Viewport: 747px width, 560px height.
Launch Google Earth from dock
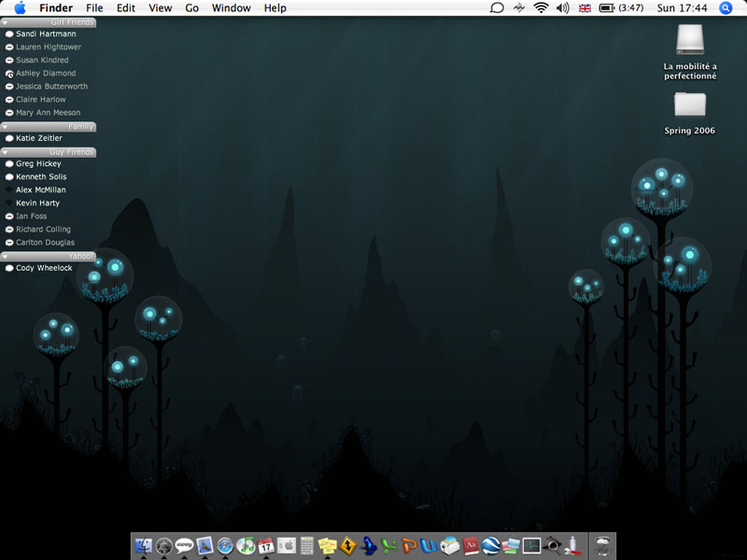click(491, 546)
